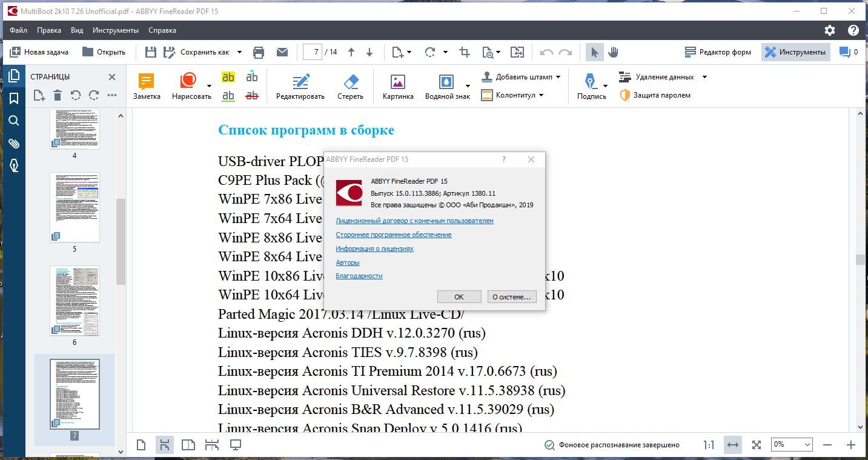868x460 pixels.
Task: Toggle the hand pan tool
Action: 613,52
